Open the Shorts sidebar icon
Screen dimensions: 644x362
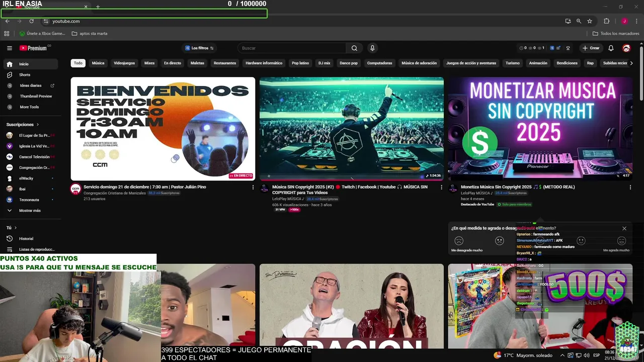[10, 75]
